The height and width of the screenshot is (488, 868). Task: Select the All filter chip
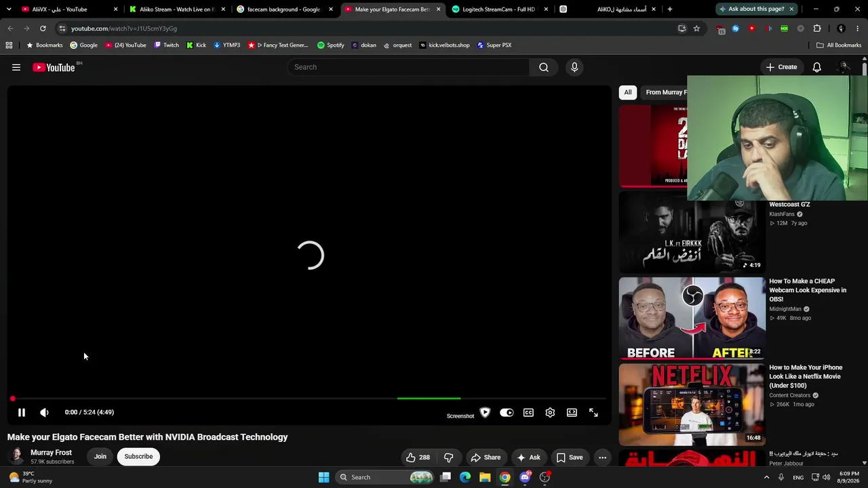coord(628,92)
